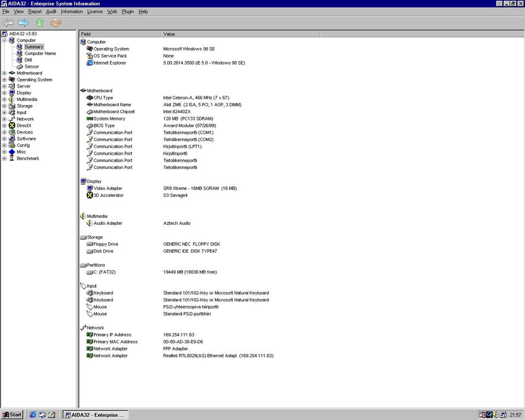Viewport: 525px width, 420px height.
Task: Click the Devices icon in the tree
Action: point(11,132)
